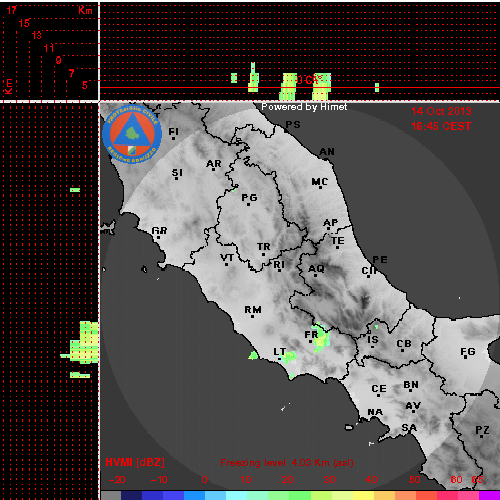Select the time '16:45 CEST'
500x500 pixels.
click(x=441, y=126)
